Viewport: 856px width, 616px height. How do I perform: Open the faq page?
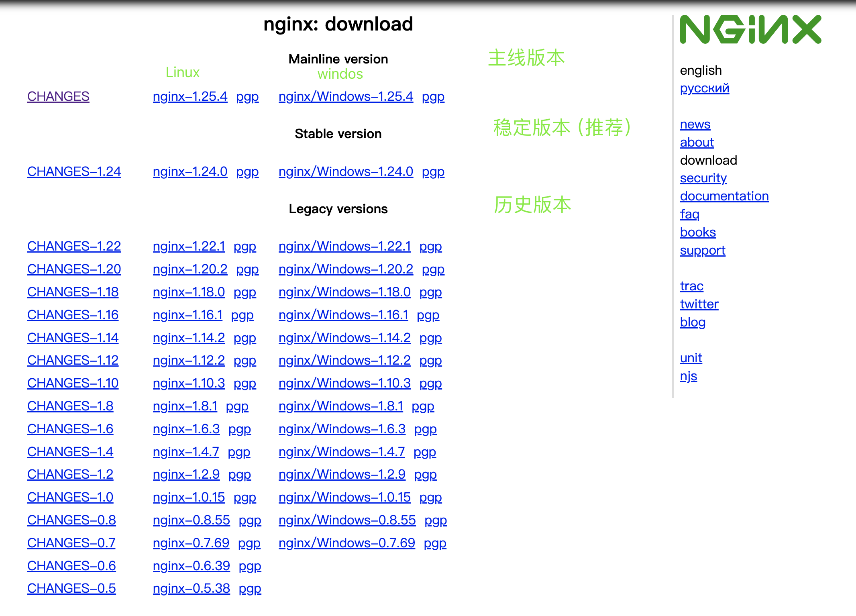(x=690, y=214)
